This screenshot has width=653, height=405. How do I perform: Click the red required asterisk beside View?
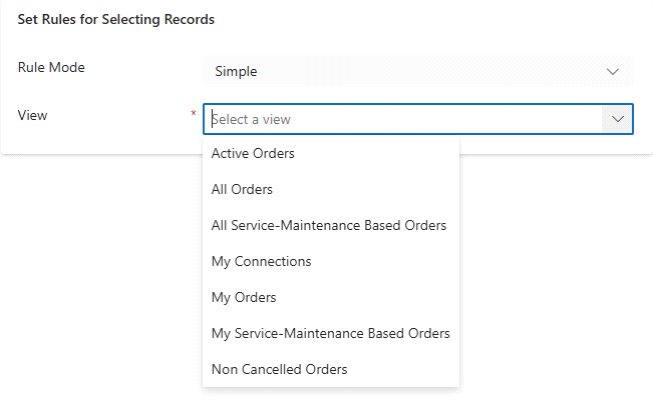pyautogui.click(x=193, y=115)
